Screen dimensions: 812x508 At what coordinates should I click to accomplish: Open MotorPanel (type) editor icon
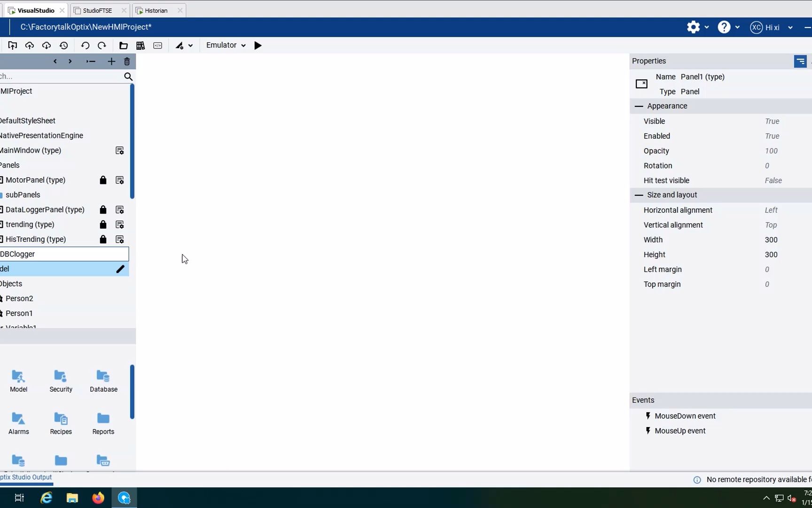pyautogui.click(x=120, y=180)
